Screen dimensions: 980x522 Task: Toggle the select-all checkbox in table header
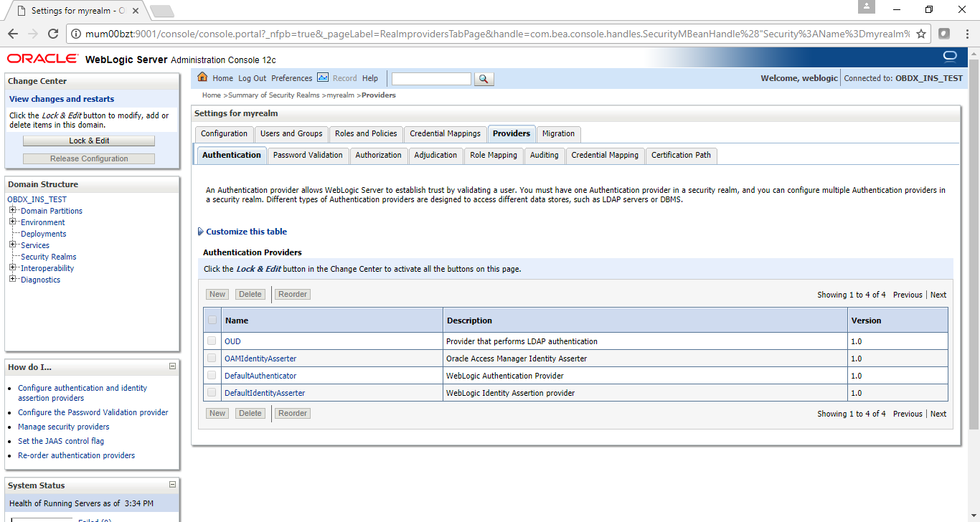click(x=212, y=320)
